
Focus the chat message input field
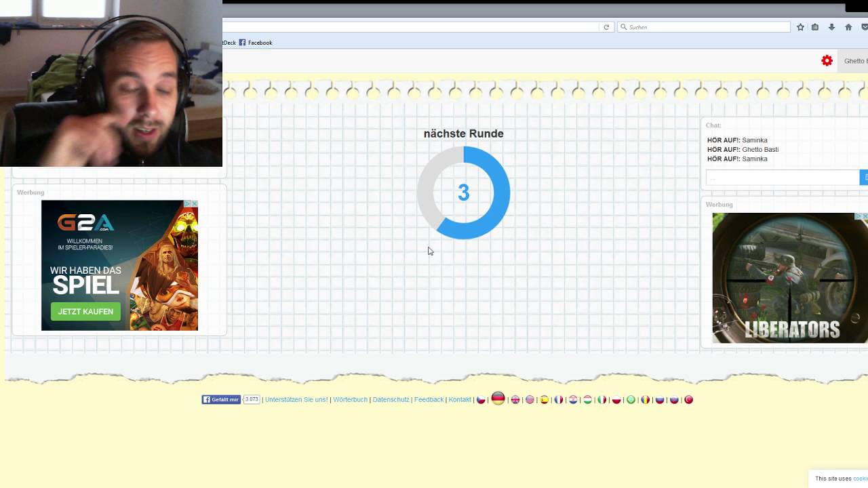tap(783, 178)
